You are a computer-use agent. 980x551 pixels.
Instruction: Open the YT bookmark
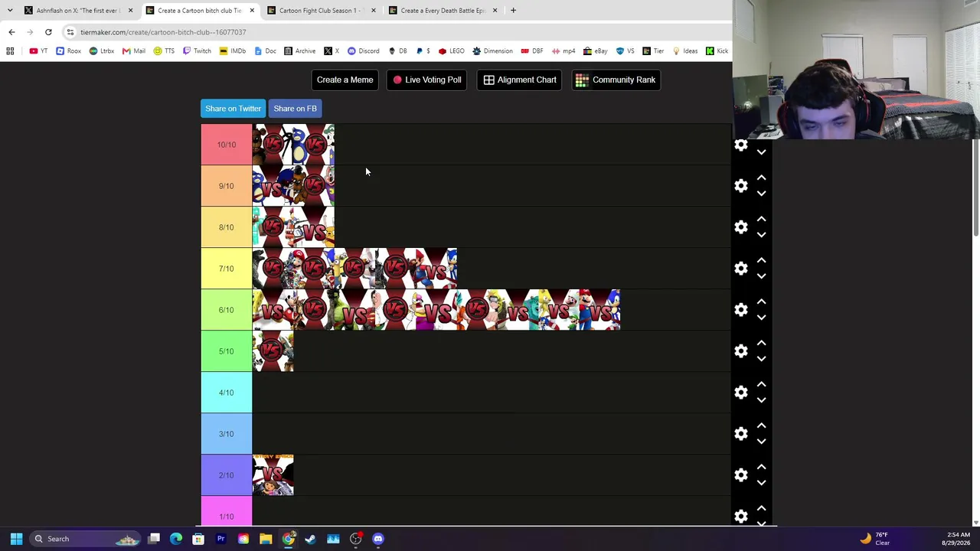point(38,51)
